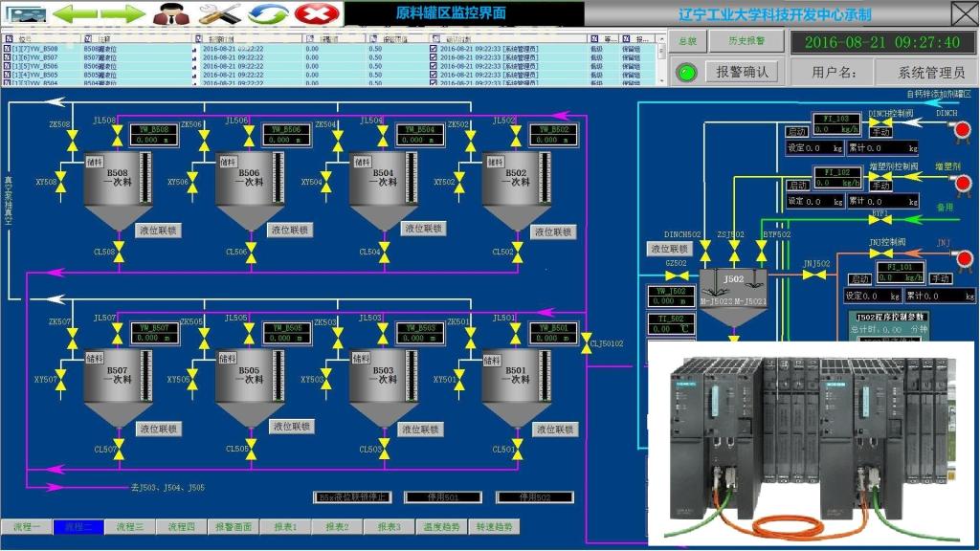Click the ZK508 valve symbol

(x=72, y=141)
